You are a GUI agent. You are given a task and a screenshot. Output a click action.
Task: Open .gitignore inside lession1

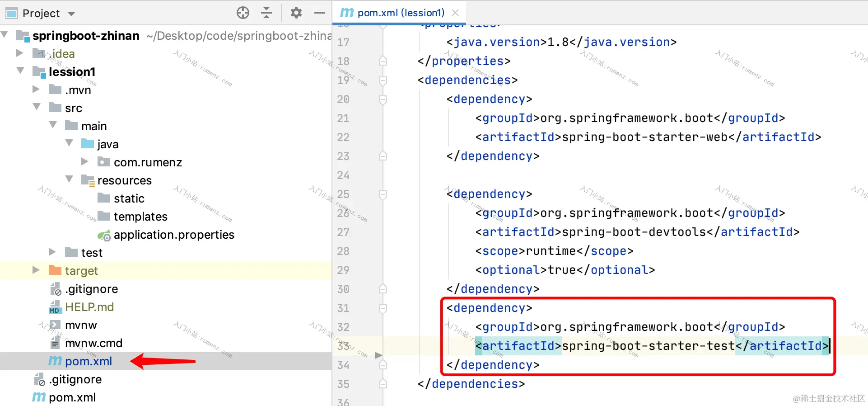(92, 289)
